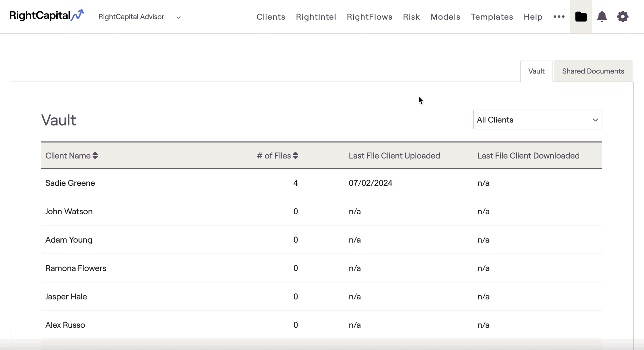Click the Help menu item
The height and width of the screenshot is (350, 644).
click(x=533, y=17)
